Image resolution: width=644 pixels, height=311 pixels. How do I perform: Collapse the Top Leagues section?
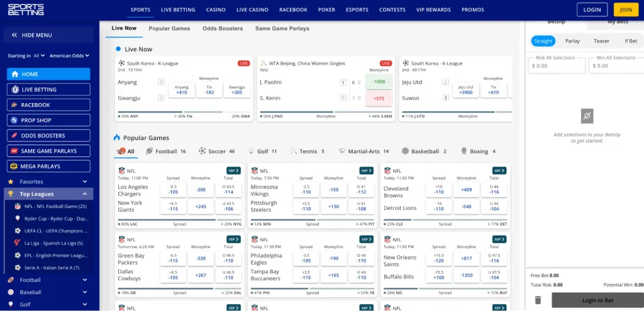click(x=84, y=194)
